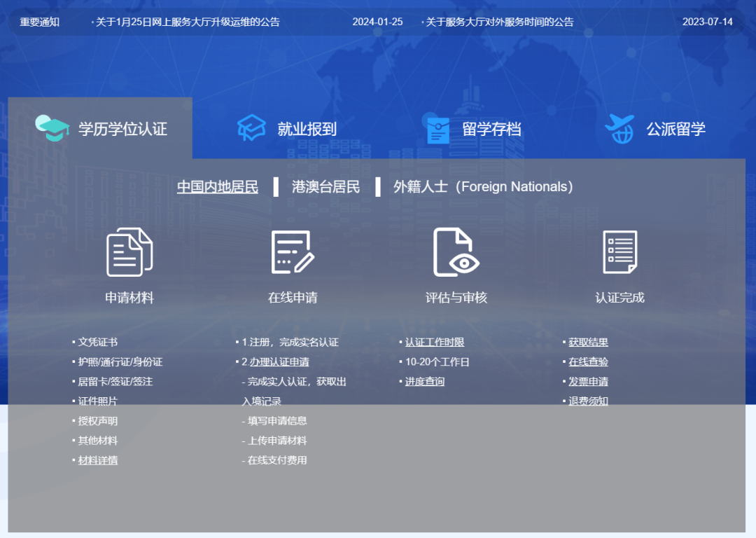Open the 留学存档 tab
Image resolution: width=756 pixels, height=538 pixels.
click(x=491, y=129)
